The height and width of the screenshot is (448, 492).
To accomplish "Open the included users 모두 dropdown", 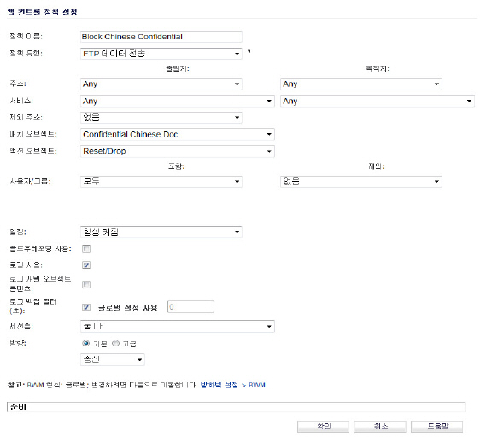I will (x=161, y=182).
